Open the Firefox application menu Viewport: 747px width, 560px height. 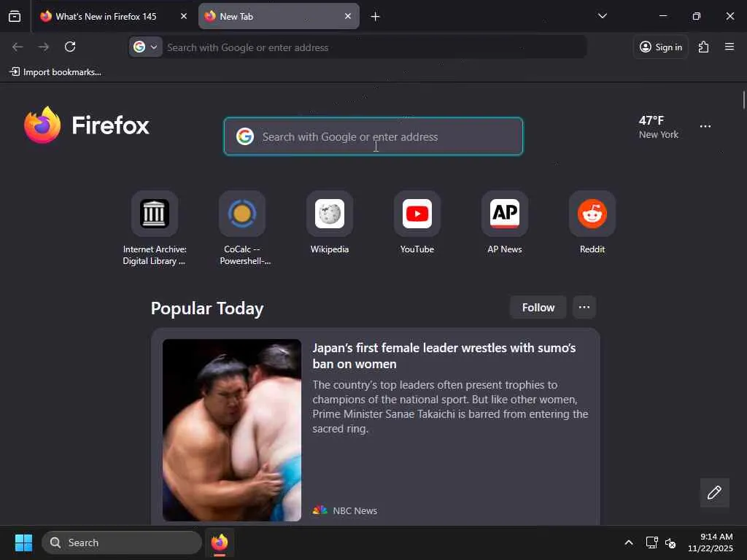click(729, 47)
